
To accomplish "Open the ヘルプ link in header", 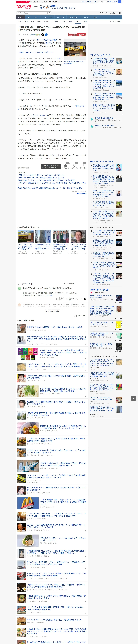I will [x=94, y=2].
